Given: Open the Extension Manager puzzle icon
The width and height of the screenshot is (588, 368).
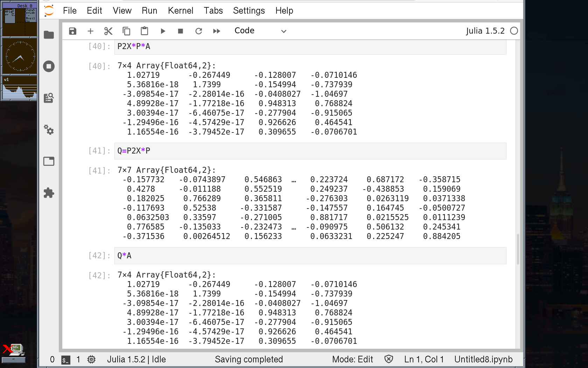Looking at the screenshot, I should (x=49, y=193).
